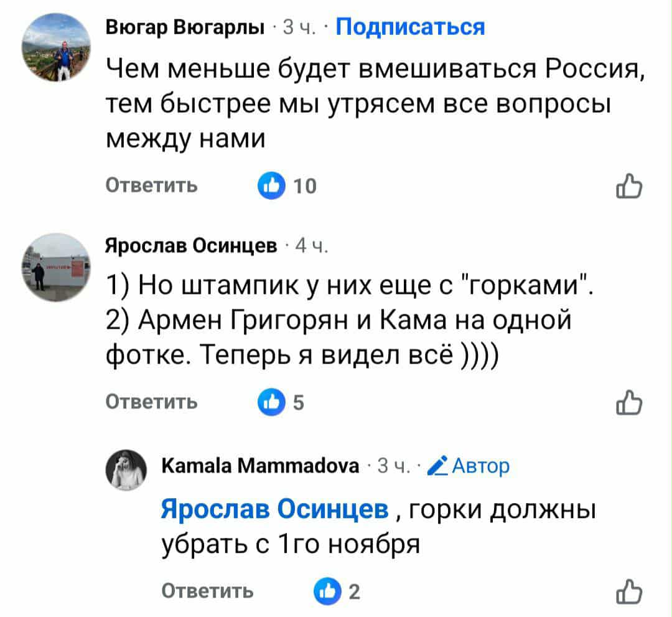Open Ярослав Осинцев's avatar photo
This screenshot has width=672, height=617.
[56, 266]
